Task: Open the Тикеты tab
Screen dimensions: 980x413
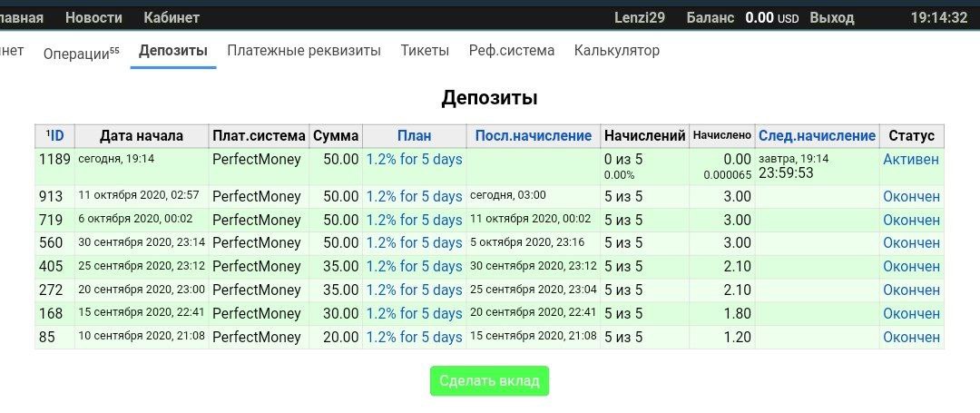Action: pos(425,51)
